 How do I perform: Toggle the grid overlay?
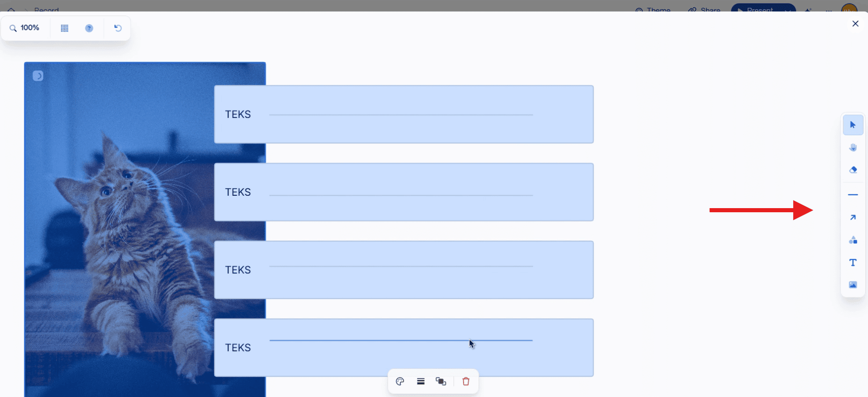coord(64,28)
